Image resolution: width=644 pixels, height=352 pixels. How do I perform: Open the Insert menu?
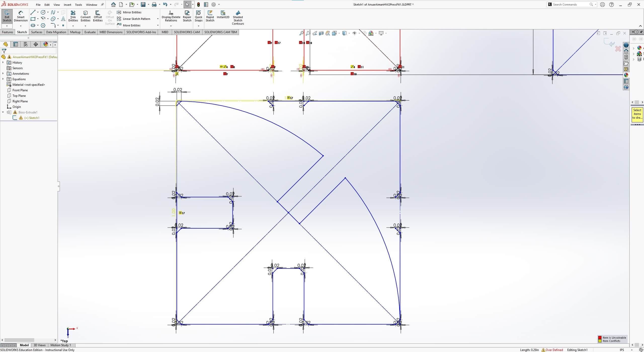[x=67, y=5]
